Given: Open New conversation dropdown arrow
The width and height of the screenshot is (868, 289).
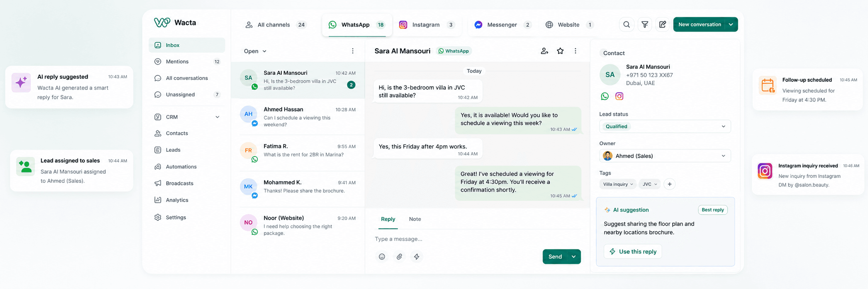Looking at the screenshot, I should (x=731, y=25).
